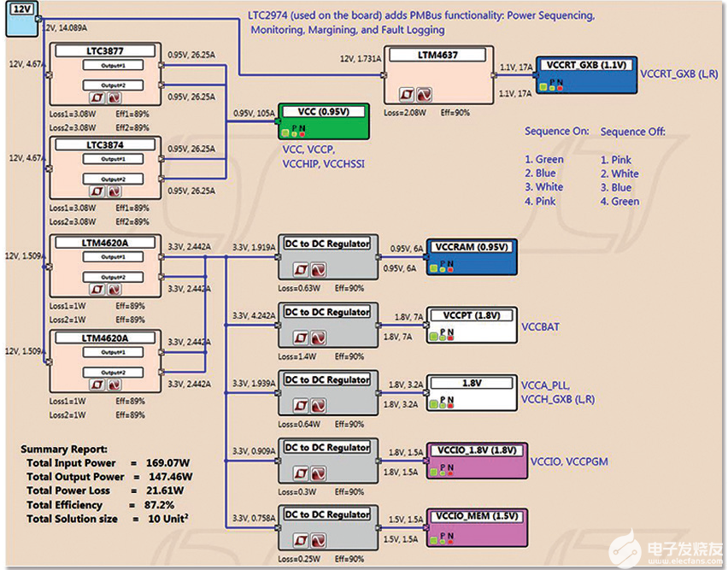Screen dimensions: 728x570
Task: Select the VCCRT_GXB (1.1V) title bar
Action: 586,64
